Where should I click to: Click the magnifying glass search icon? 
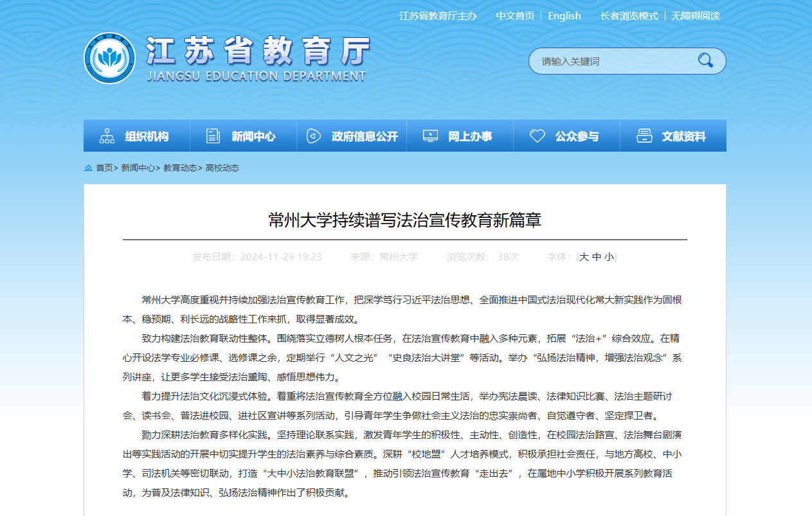(x=705, y=60)
